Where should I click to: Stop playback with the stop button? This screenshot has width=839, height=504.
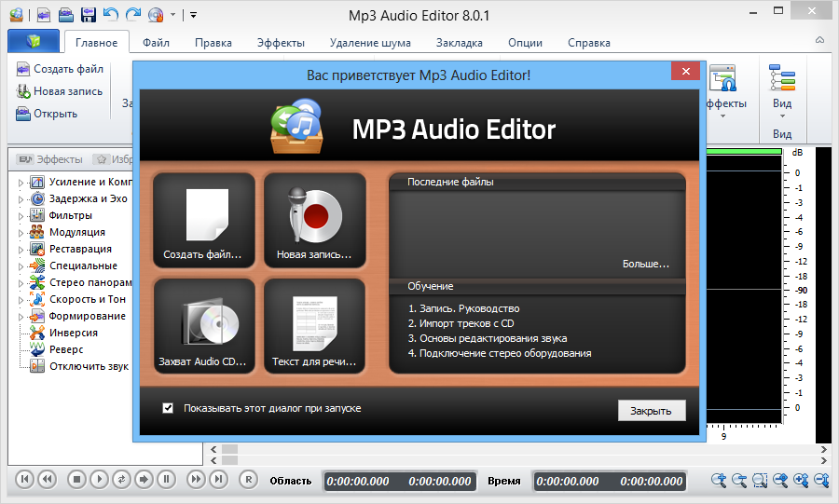tap(76, 480)
